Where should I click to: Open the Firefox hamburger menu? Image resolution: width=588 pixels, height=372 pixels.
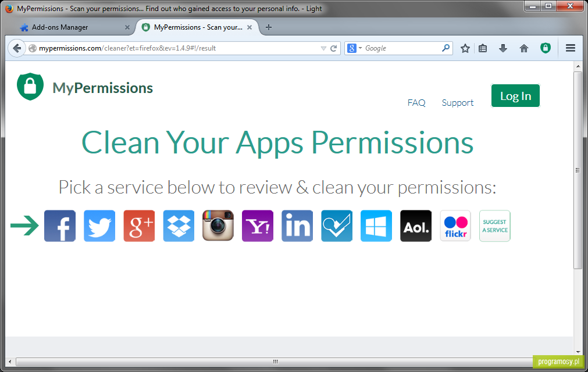571,48
